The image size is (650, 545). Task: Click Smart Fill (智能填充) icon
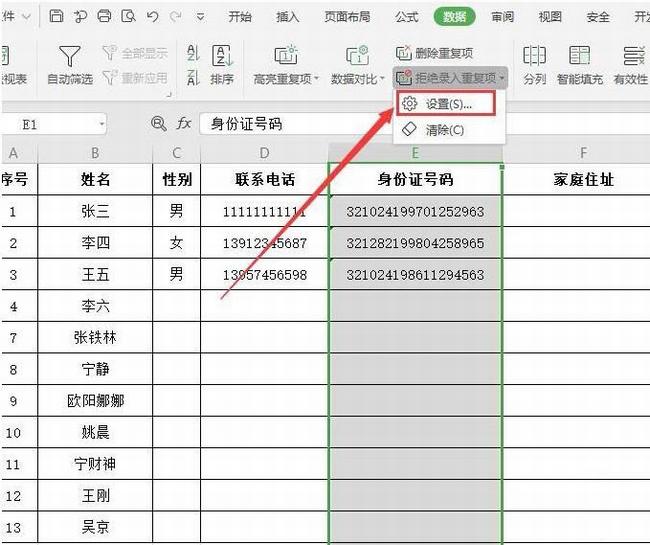(x=580, y=56)
